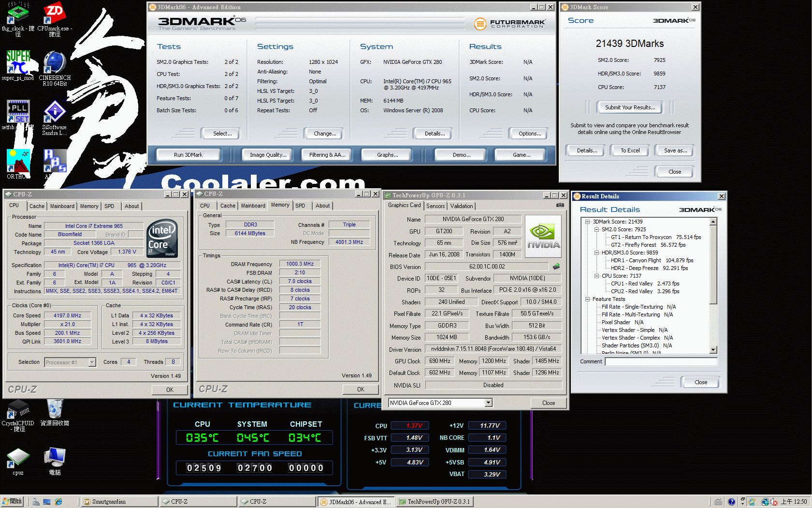Collapse the SM2.0 Score: 7925 node
The height and width of the screenshot is (508, 812).
tap(596, 229)
